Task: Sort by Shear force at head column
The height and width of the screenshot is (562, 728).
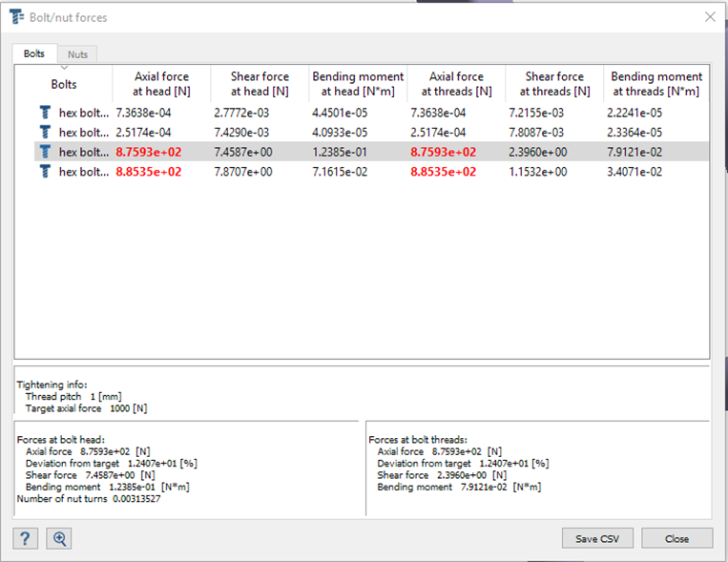Action: click(259, 84)
